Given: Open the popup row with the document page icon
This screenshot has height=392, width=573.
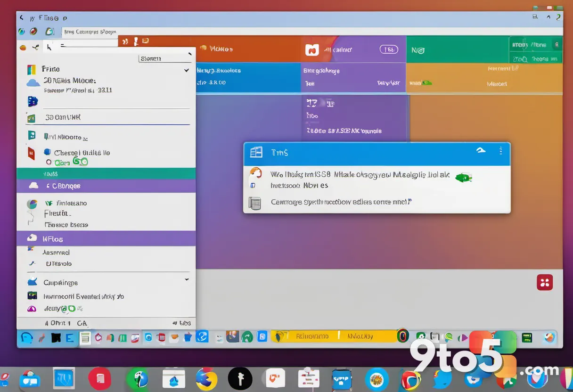Looking at the screenshot, I should click(x=377, y=203).
